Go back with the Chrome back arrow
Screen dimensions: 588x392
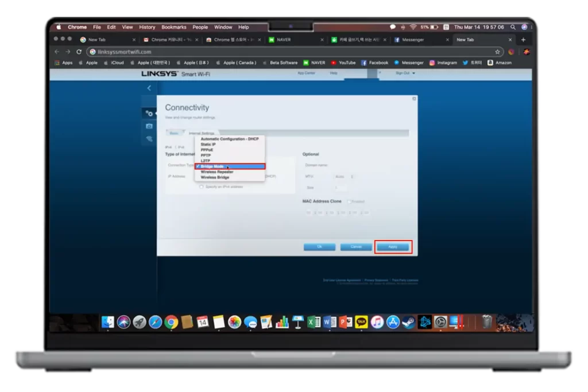[57, 52]
